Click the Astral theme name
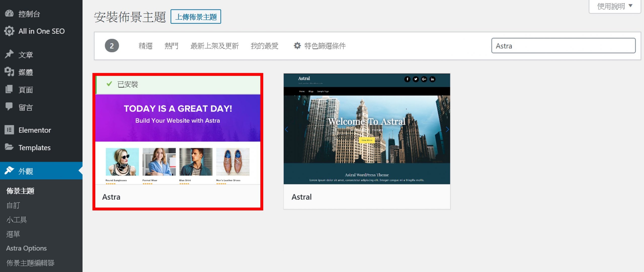The image size is (644, 272). pos(301,197)
